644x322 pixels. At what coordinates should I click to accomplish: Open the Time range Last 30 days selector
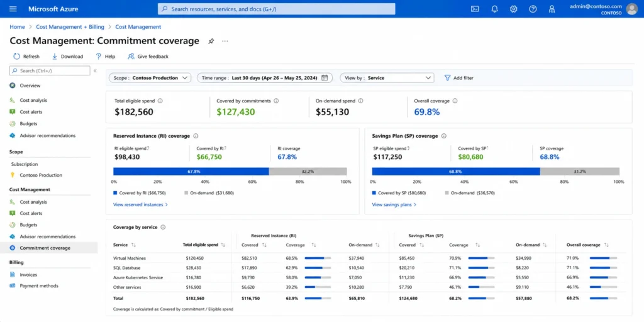click(x=265, y=77)
